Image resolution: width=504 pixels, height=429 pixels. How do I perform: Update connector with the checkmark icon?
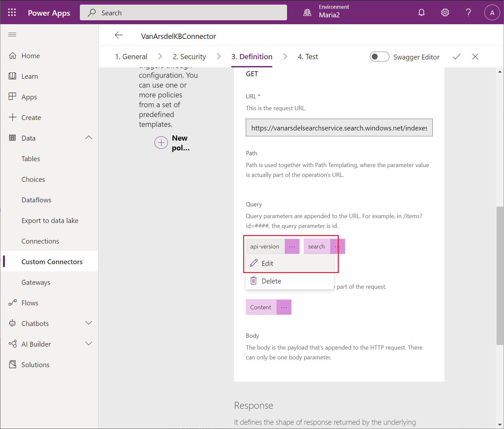tap(457, 57)
